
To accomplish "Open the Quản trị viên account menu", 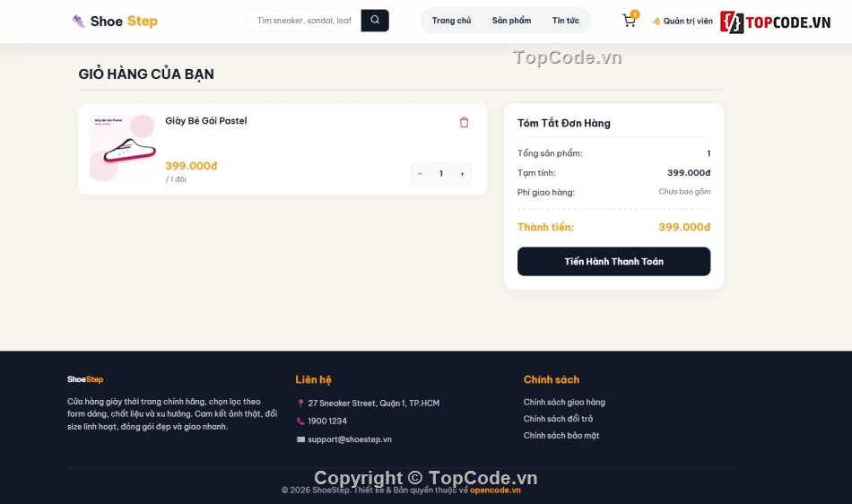I will [x=682, y=22].
